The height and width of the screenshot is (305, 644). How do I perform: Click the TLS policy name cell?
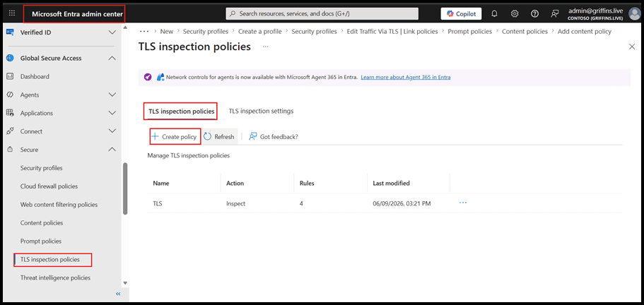click(x=158, y=203)
